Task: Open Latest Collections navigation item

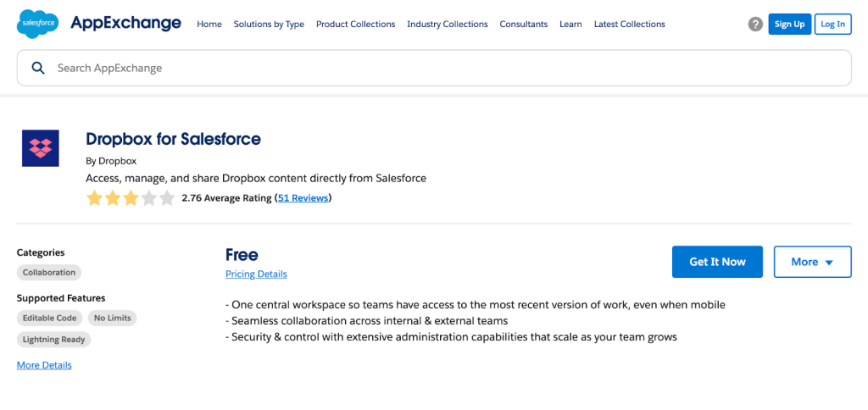Action: 630,25
